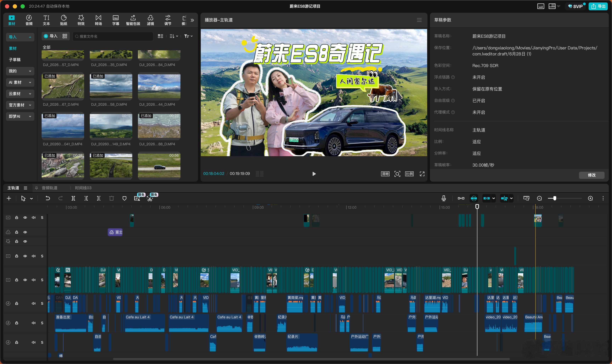Click the player focus frame icon
Viewport: 612px width, 364px height.
click(397, 174)
